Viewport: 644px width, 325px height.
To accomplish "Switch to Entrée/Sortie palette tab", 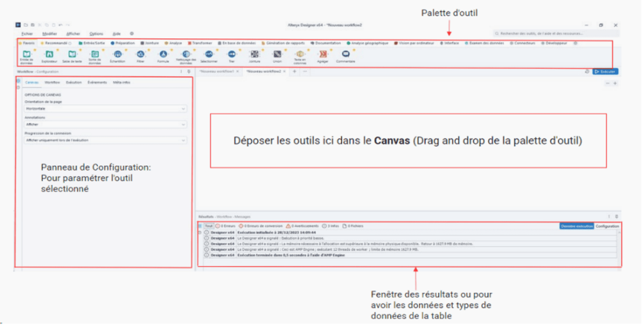I will click(92, 43).
